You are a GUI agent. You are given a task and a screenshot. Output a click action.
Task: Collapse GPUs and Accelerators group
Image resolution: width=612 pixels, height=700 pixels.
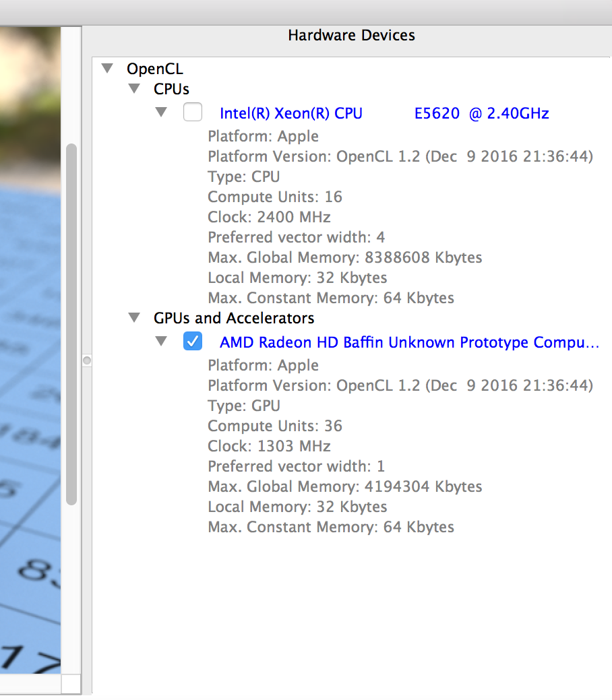(x=134, y=317)
